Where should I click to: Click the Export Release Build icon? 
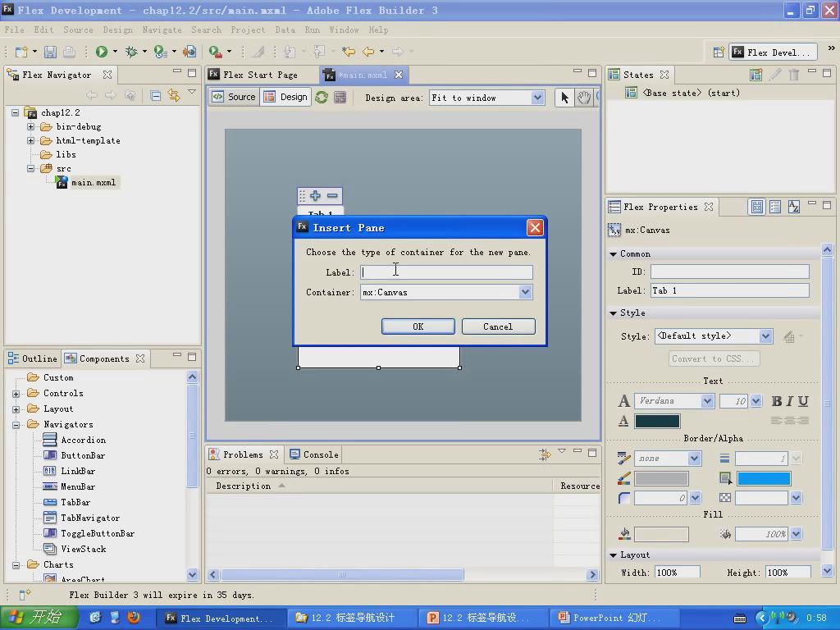tap(189, 52)
